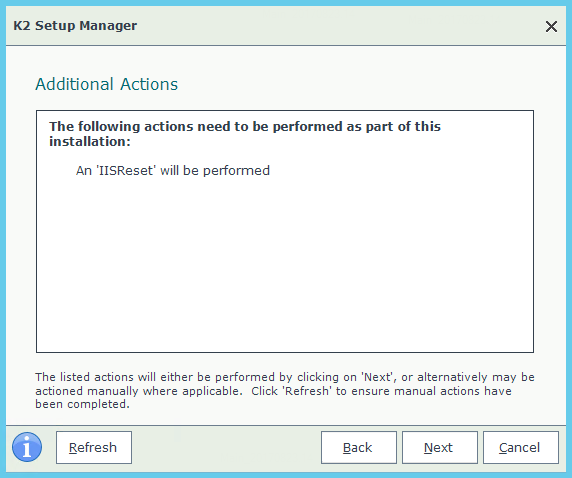Click the Refresh button
Viewport: 572px width, 478px height.
click(x=94, y=447)
